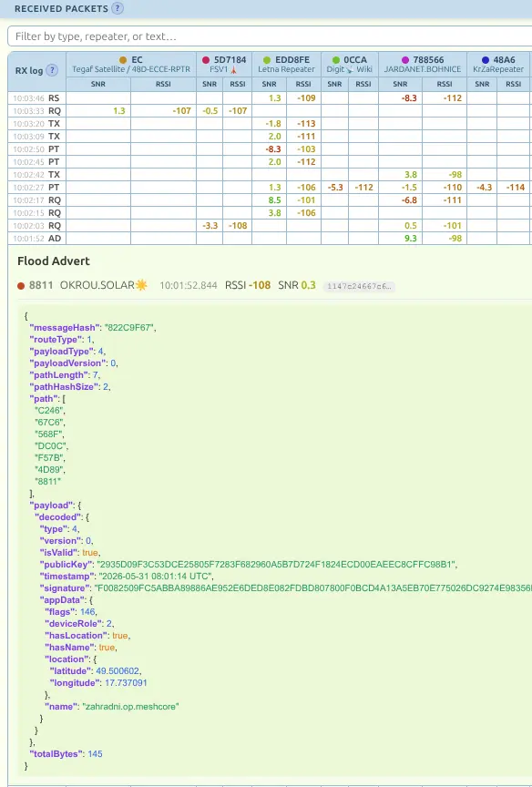Focus the packet filter text field
This screenshot has height=787, width=532.
[270, 36]
